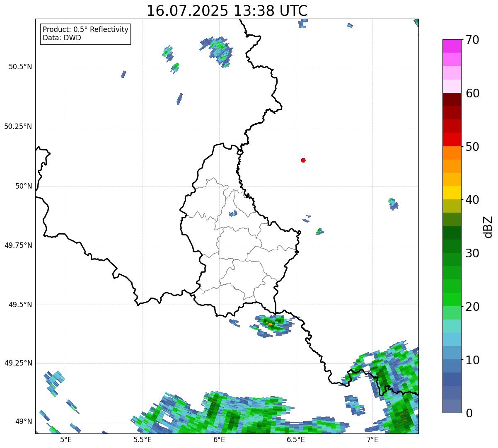The width and height of the screenshot is (498, 448).
Task: Click the colorbar value 30
Action: pyautogui.click(x=472, y=253)
